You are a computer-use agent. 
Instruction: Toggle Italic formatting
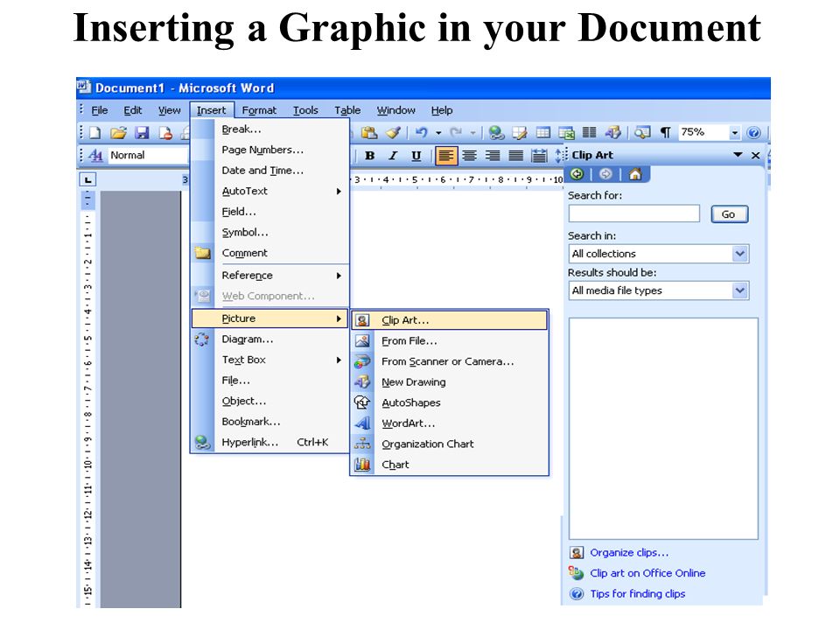pyautogui.click(x=393, y=156)
